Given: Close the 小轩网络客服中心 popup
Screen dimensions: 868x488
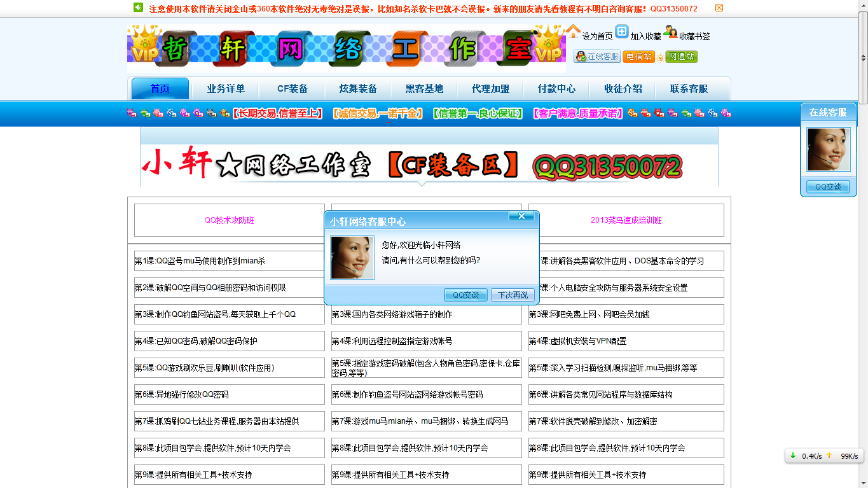Looking at the screenshot, I should tap(523, 217).
